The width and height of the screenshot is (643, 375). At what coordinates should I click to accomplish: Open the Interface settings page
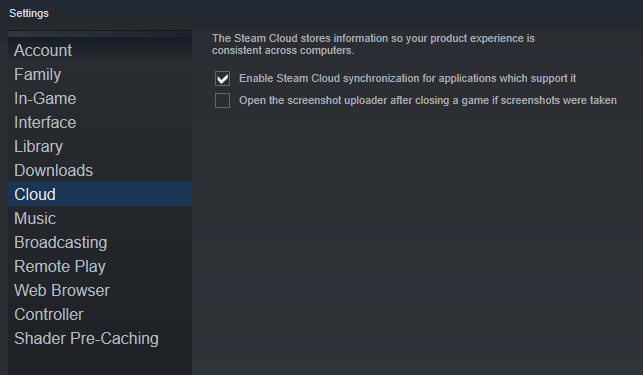[100, 122]
